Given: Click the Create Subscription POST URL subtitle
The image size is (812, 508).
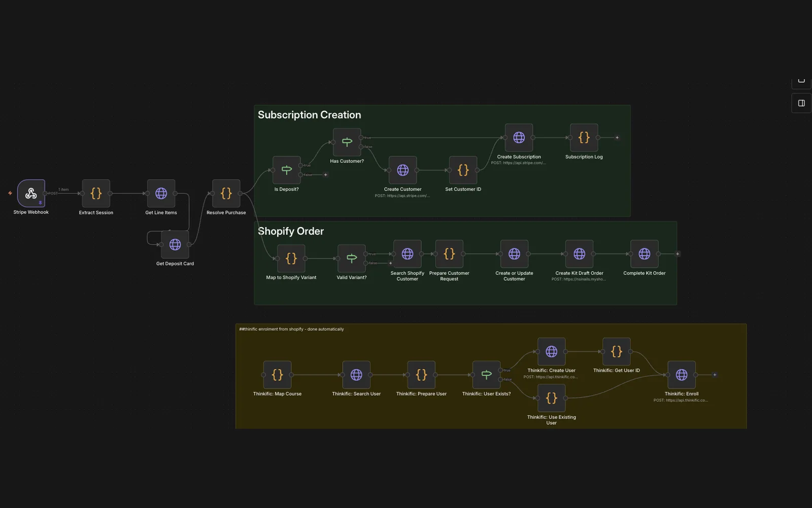Looking at the screenshot, I should (519, 163).
